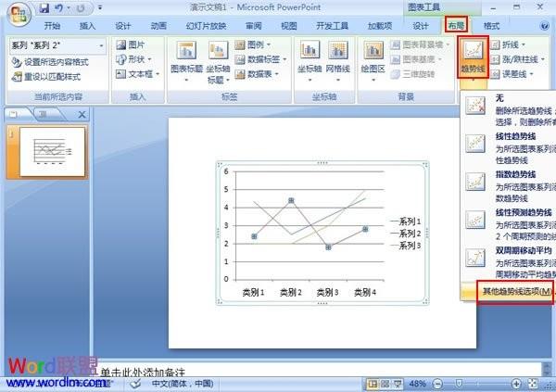Viewport: 556px width, 392px height.
Task: Select slide 1 thumbnail
Action: pyautogui.click(x=52, y=152)
